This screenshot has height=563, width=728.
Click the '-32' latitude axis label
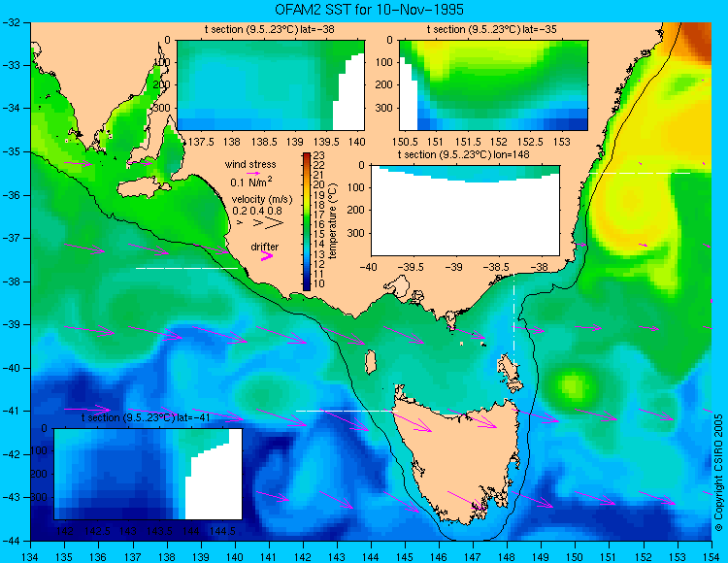pos(12,22)
